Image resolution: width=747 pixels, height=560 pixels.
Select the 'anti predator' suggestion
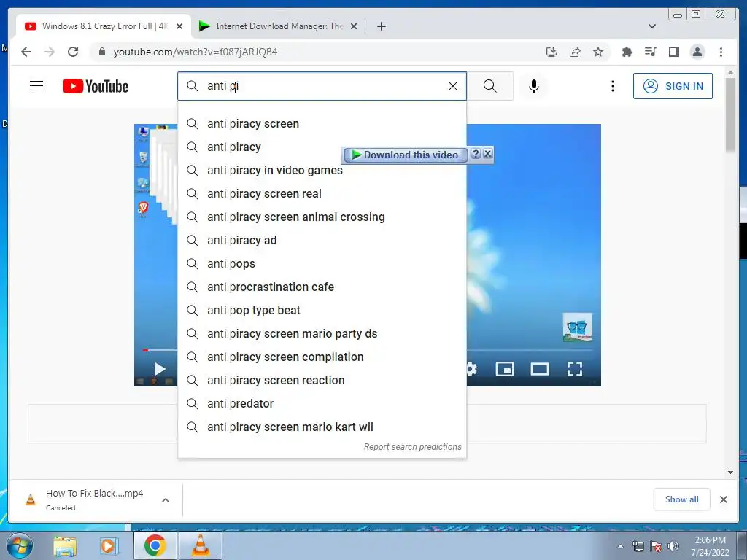point(322,404)
